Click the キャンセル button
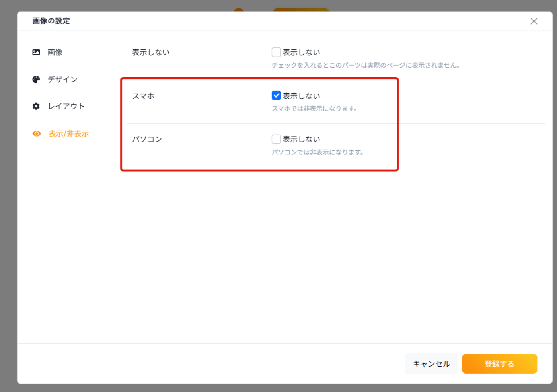This screenshot has height=392, width=557. (431, 364)
